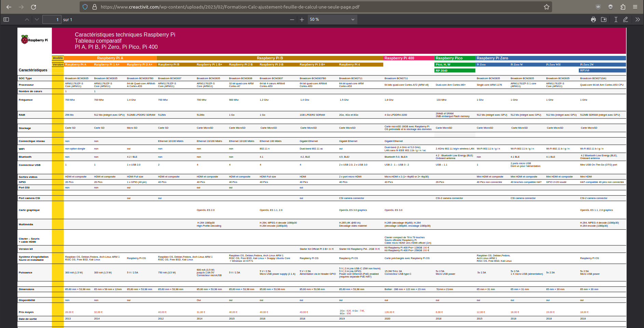Screen dimensions: 644x328
Task: Go to the next page arrow
Action: tap(37, 19)
